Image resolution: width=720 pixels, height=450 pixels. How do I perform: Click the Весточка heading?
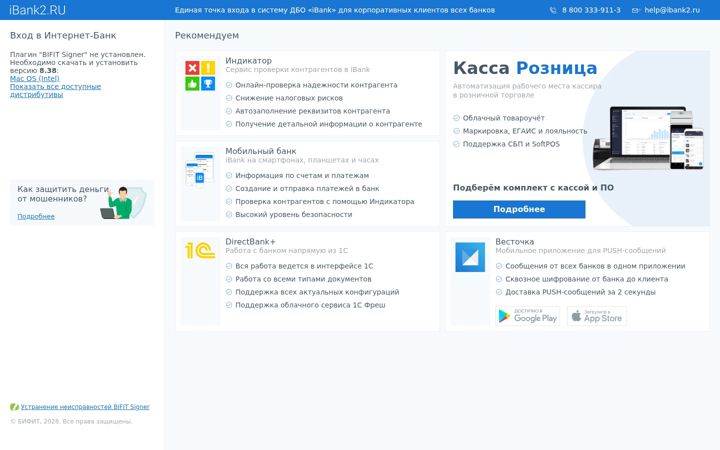pyautogui.click(x=514, y=242)
